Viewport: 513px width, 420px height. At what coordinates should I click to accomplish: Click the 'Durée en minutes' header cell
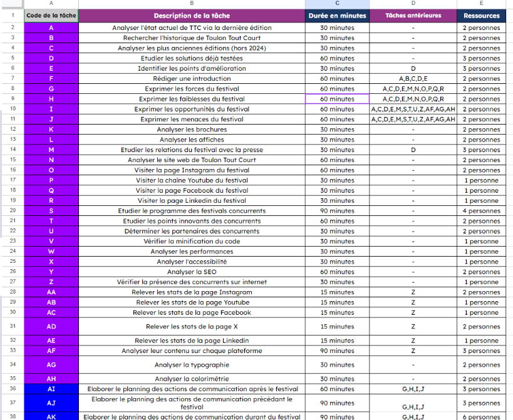click(x=338, y=16)
